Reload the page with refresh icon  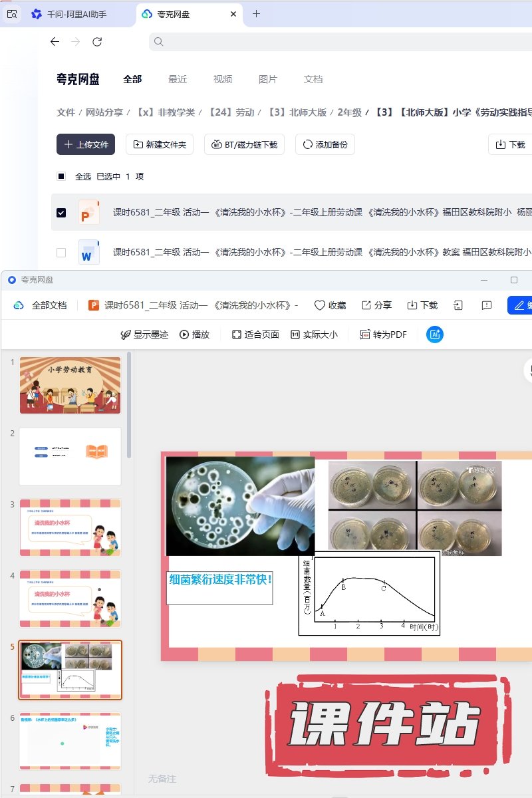[x=97, y=42]
